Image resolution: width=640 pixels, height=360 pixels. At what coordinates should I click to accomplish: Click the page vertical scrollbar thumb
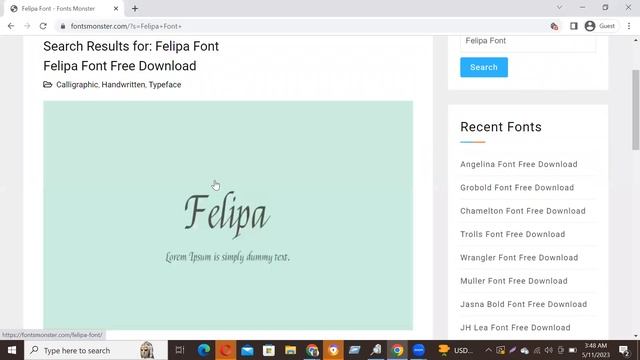[x=636, y=110]
